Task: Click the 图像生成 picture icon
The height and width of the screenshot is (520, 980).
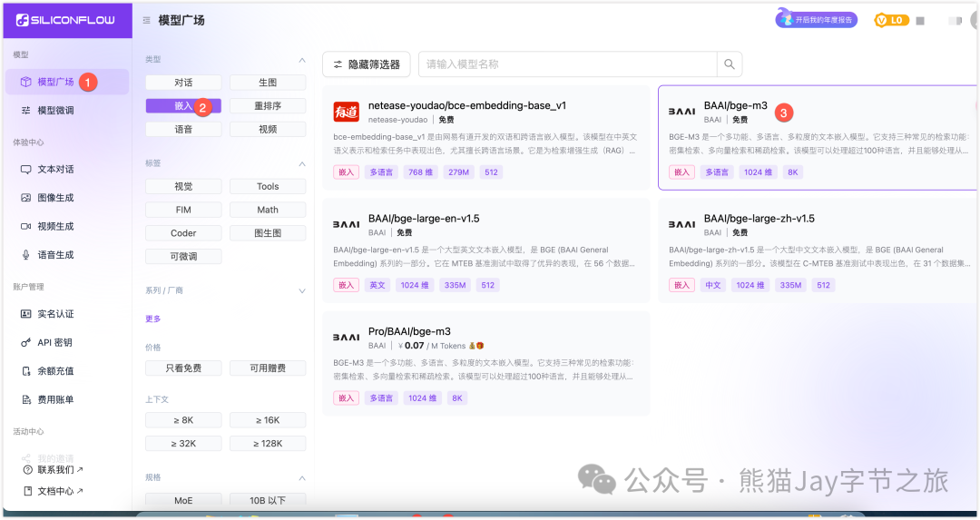Action: point(25,198)
